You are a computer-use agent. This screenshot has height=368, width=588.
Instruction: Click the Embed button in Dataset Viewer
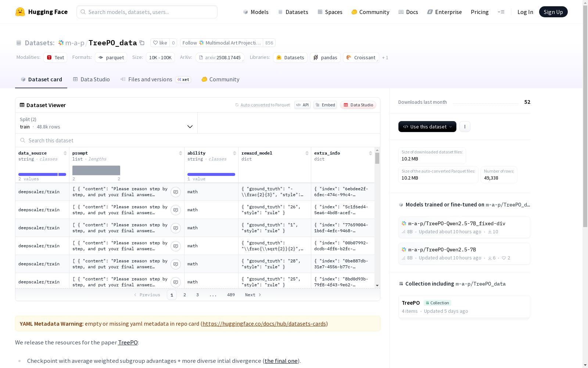(x=325, y=105)
